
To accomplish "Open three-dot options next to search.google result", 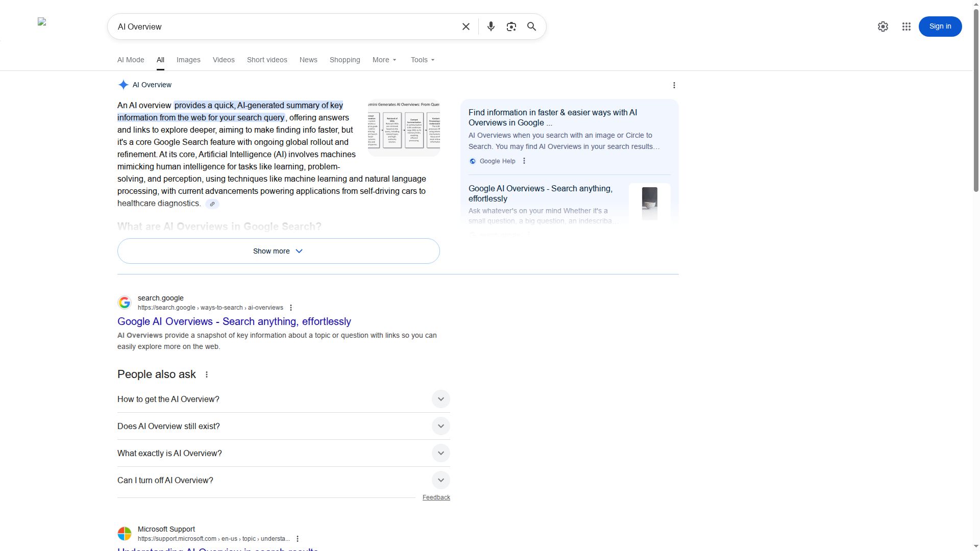I will (290, 307).
